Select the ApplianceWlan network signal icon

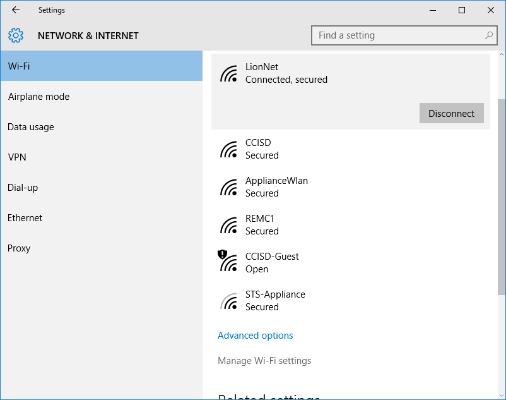click(229, 187)
